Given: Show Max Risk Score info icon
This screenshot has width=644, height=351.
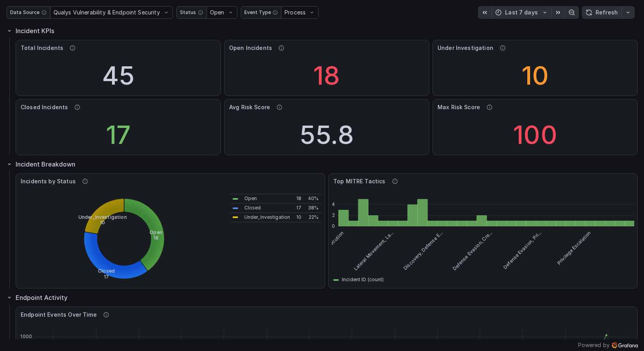Looking at the screenshot, I should point(489,107).
